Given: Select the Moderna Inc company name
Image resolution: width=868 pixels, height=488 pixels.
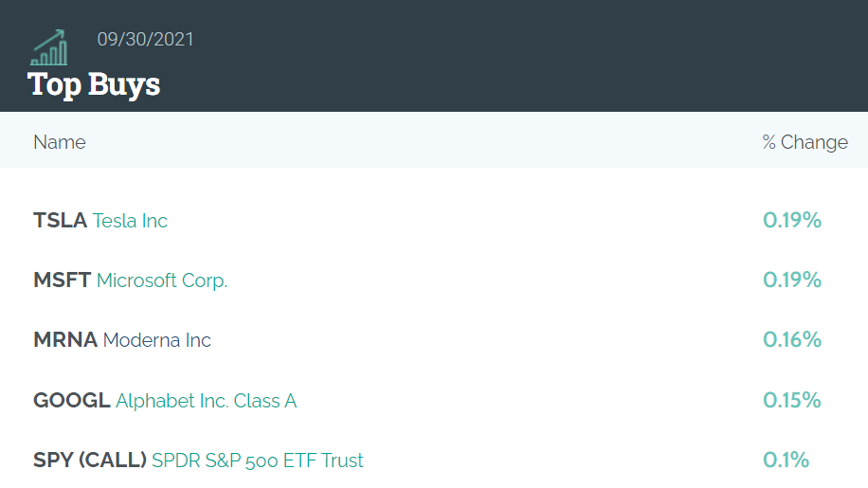Looking at the screenshot, I should 156,340.
